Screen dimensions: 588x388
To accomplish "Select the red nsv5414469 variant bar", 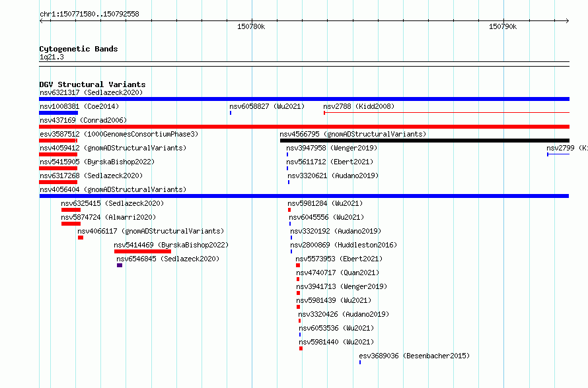I will pos(143,251).
